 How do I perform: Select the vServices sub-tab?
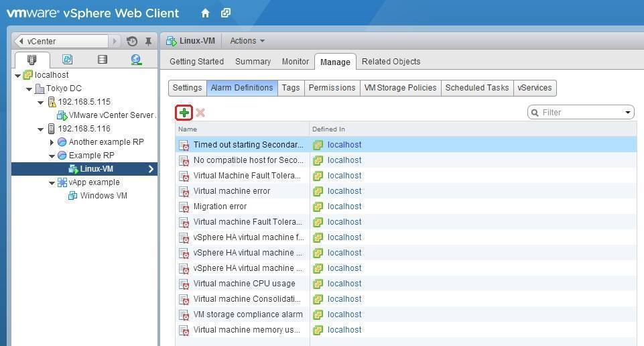coord(534,88)
